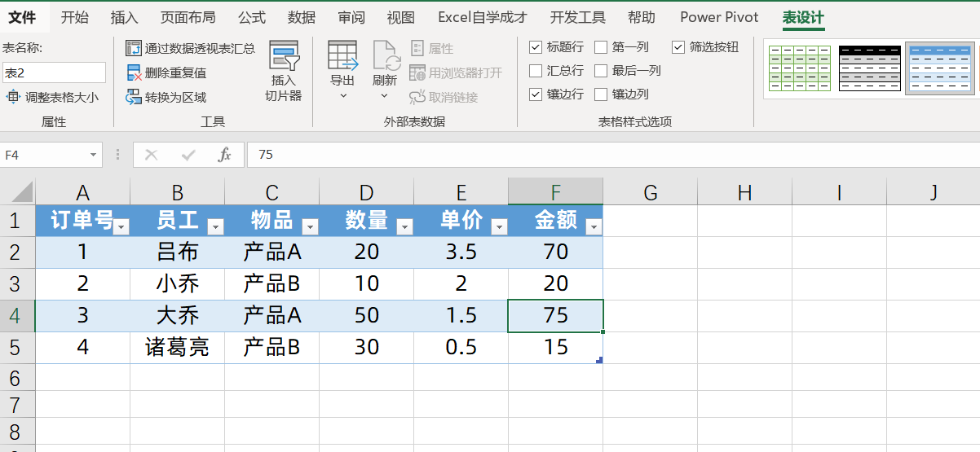Click 金额 cell with value 15
The width and height of the screenshot is (980, 452).
point(556,348)
